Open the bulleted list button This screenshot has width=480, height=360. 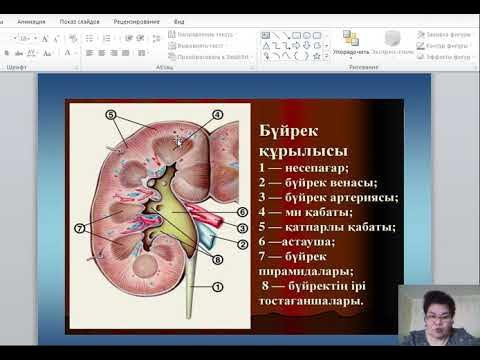(x=89, y=38)
